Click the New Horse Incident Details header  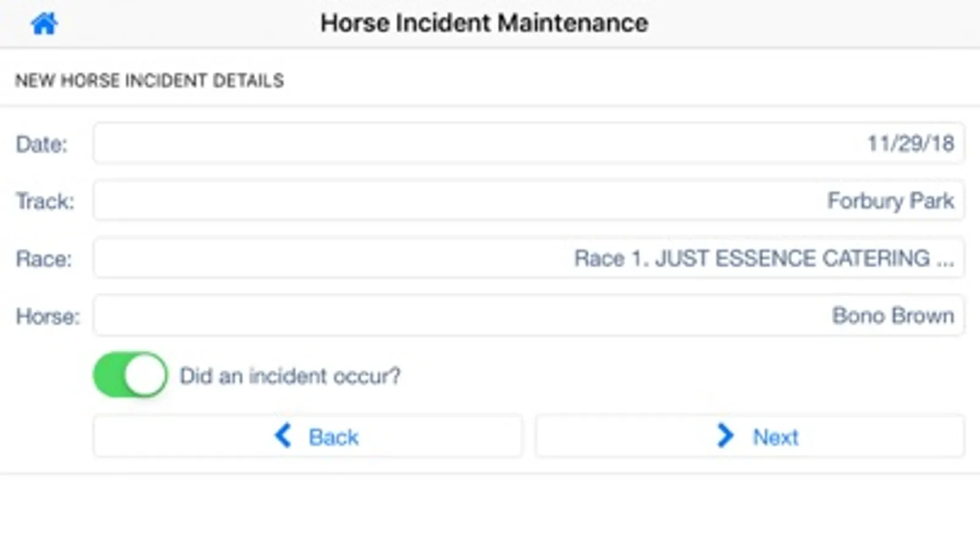click(150, 80)
